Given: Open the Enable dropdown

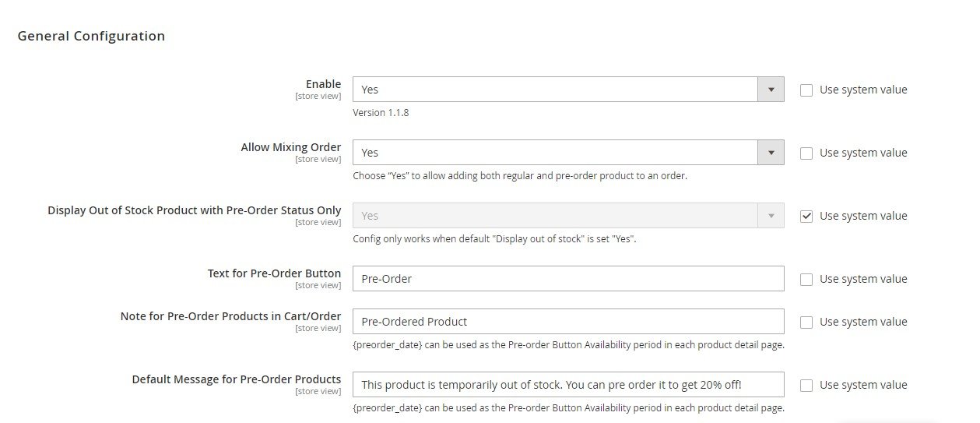Looking at the screenshot, I should click(x=567, y=90).
